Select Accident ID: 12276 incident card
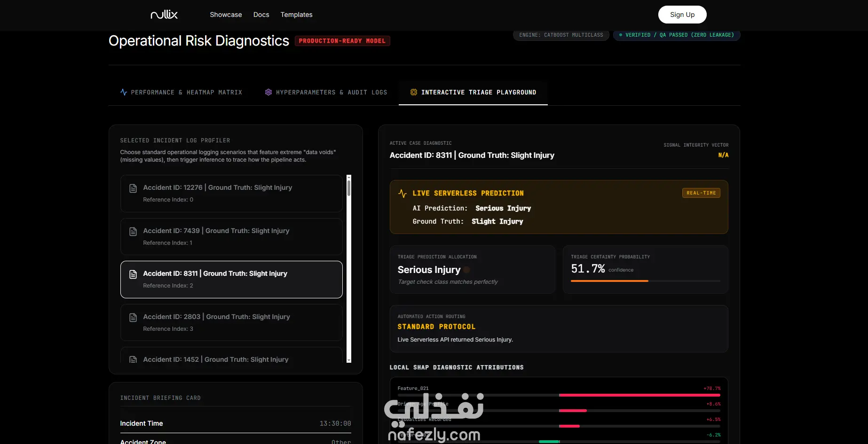 231,194
